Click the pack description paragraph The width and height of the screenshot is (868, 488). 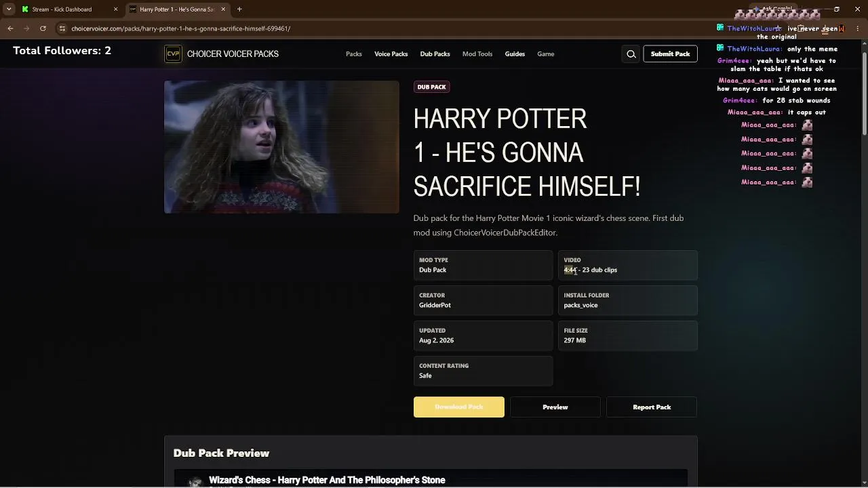pyautogui.click(x=549, y=225)
